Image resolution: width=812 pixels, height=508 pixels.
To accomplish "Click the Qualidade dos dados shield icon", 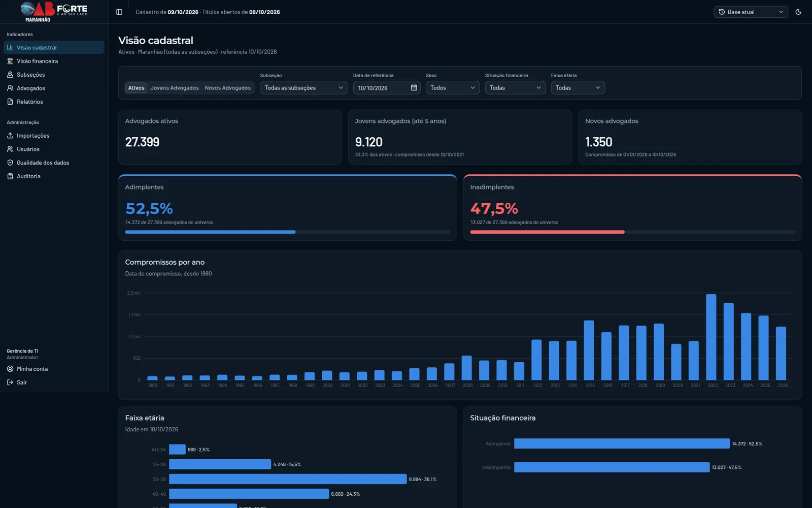I will (10, 163).
